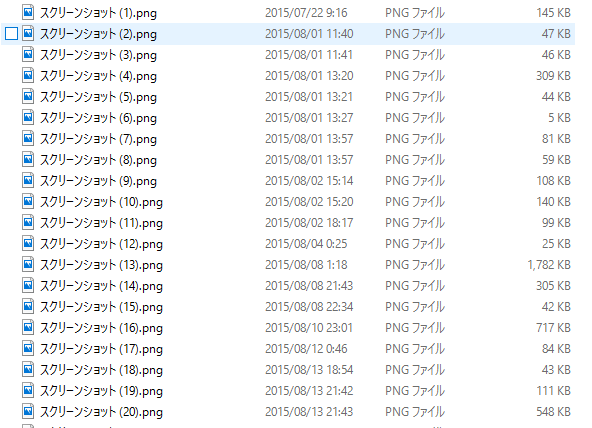Click the PNG ファイル type of screenshot (10)
Image resolution: width=592 pixels, height=428 pixels.
pos(415,202)
